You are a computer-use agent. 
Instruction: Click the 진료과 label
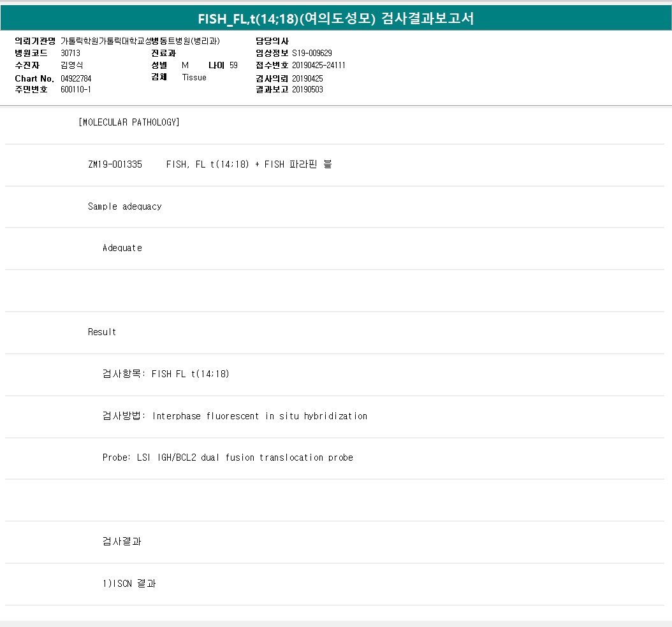tap(163, 53)
